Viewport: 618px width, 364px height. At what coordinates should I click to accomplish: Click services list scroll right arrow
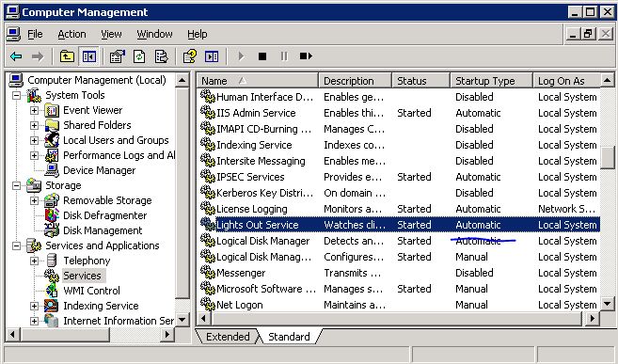click(x=592, y=318)
